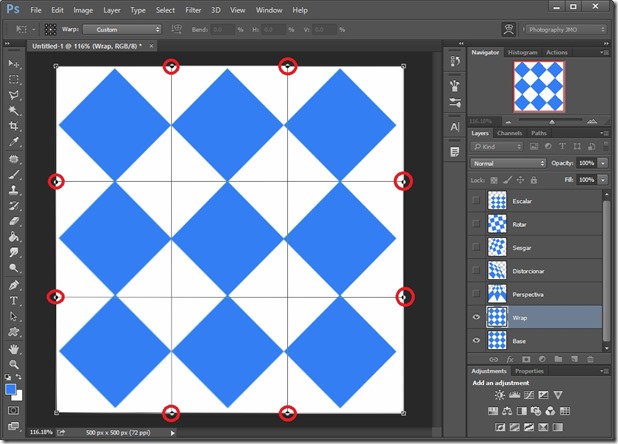The height and width of the screenshot is (444, 618).
Task: Show the Sesgar layer visibility
Action: (x=476, y=247)
